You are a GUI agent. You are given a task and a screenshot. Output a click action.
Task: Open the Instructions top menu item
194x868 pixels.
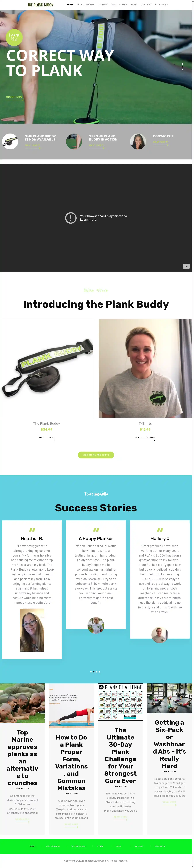(x=107, y=5)
